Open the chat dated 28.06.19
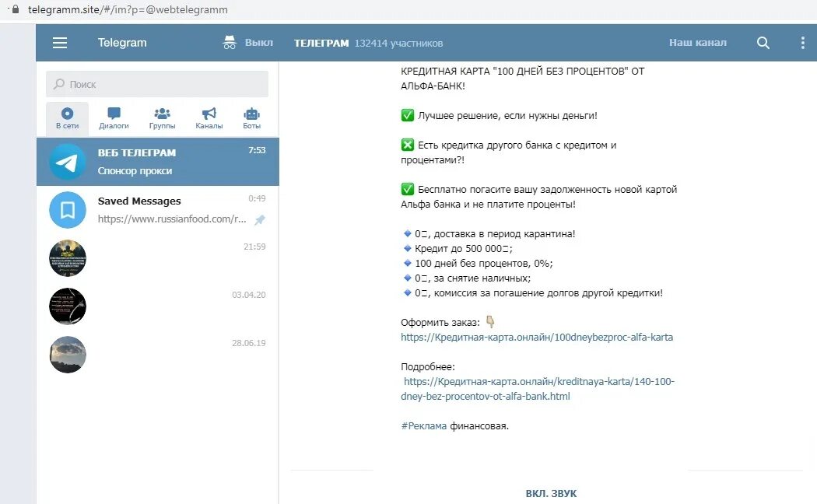Viewport: 817px width, 504px height. tap(158, 355)
